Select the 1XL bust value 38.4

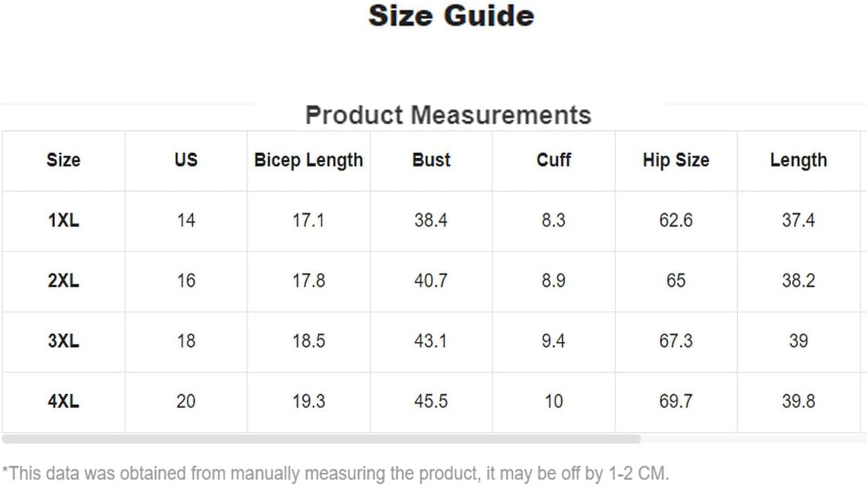(x=430, y=221)
